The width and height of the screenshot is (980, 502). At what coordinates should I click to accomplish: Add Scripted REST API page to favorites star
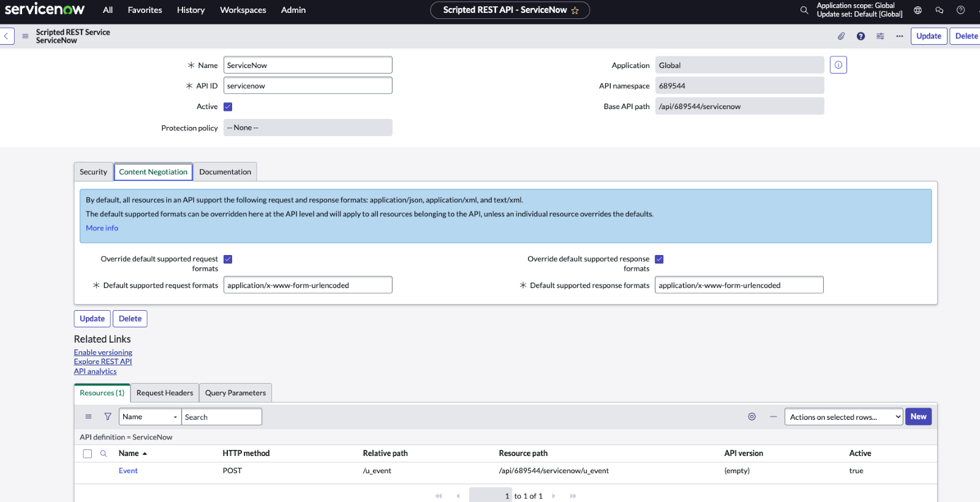point(575,10)
